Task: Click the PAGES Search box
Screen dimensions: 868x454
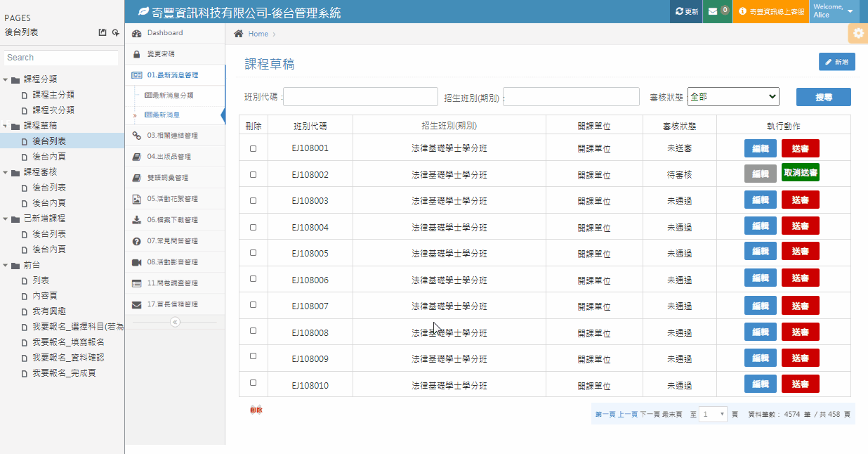Action: click(x=62, y=58)
